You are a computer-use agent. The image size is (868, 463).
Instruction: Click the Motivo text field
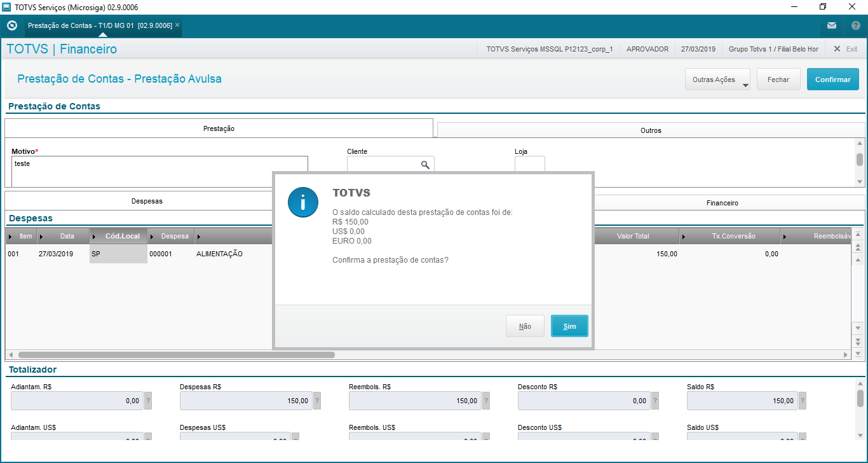click(159, 171)
